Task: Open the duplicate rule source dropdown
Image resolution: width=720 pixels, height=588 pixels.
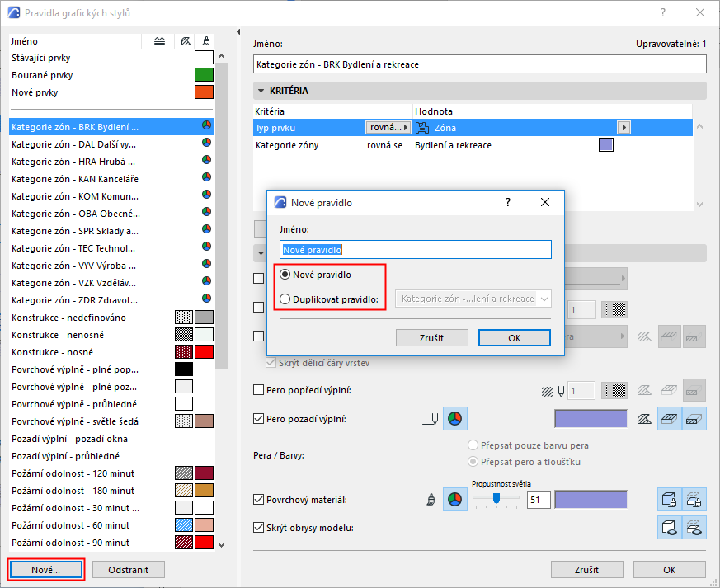Action: 473,299
